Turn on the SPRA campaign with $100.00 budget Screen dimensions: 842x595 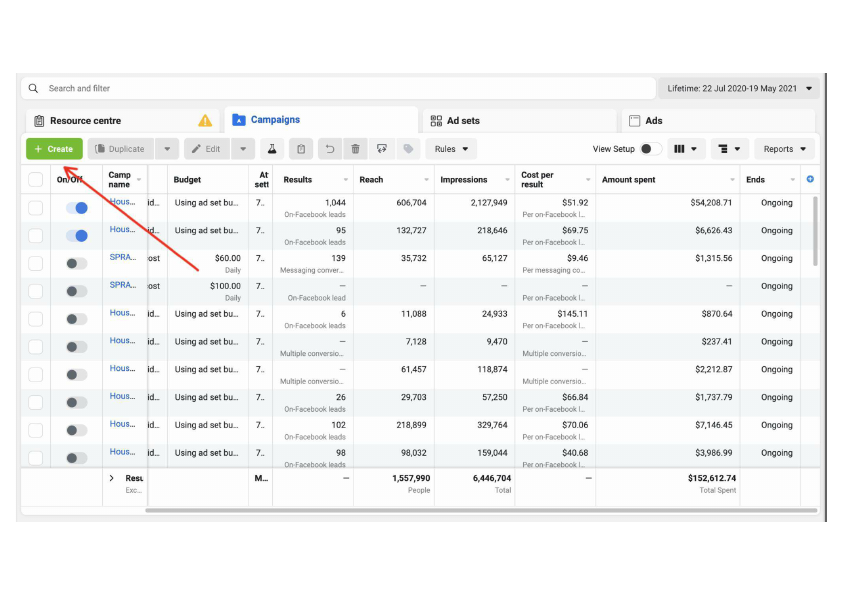(x=77, y=291)
